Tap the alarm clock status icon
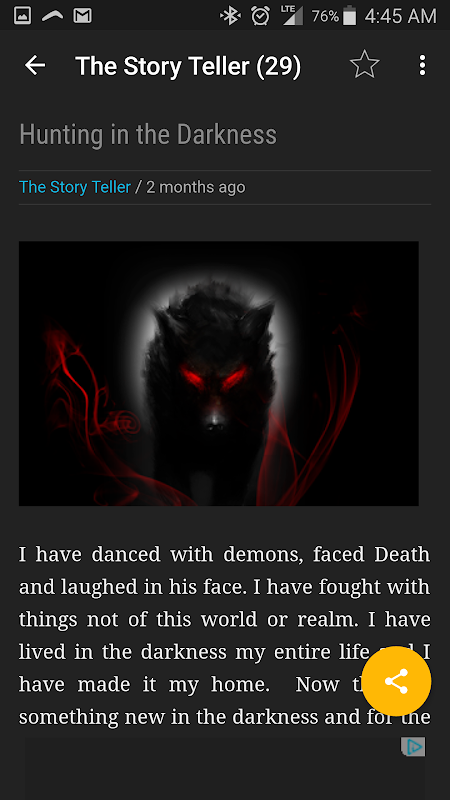 pyautogui.click(x=260, y=16)
